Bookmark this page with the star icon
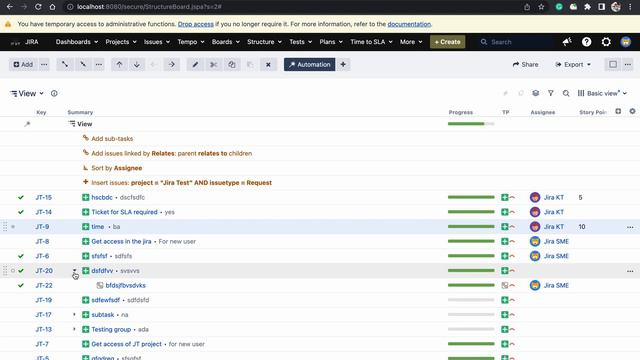Screen dimensions: 640x360 (x=541, y=7)
